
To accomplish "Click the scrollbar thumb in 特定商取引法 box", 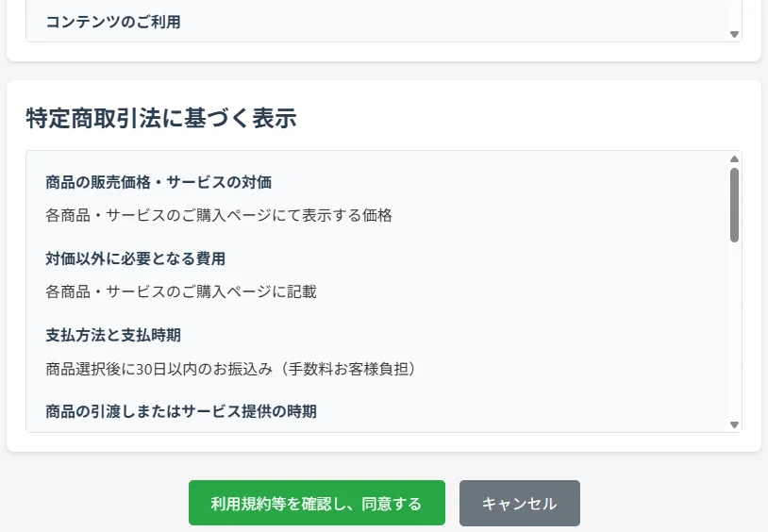I will pyautogui.click(x=734, y=204).
